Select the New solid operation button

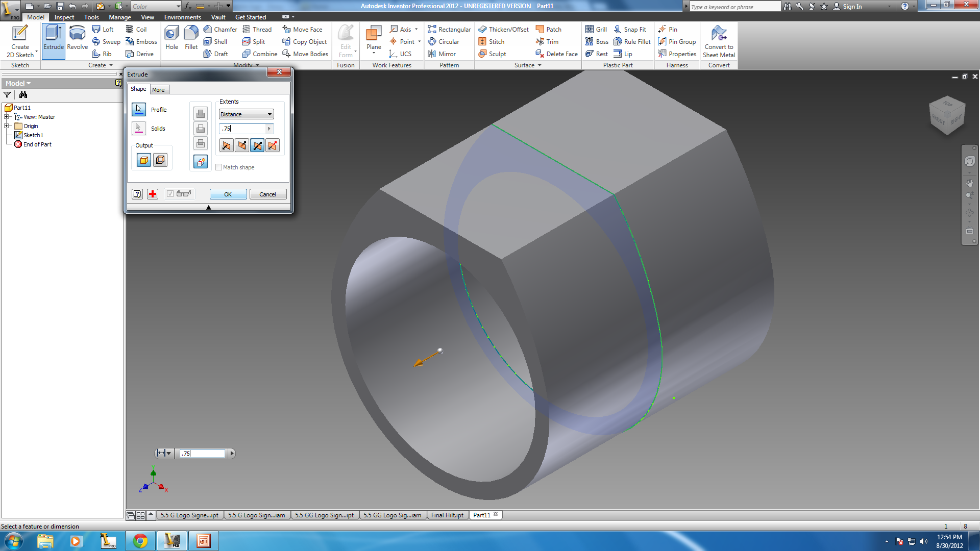(201, 162)
